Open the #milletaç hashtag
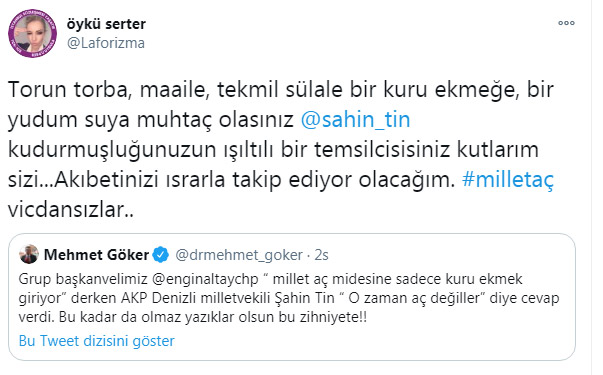Viewport: 603px width, 375px height. (x=508, y=180)
